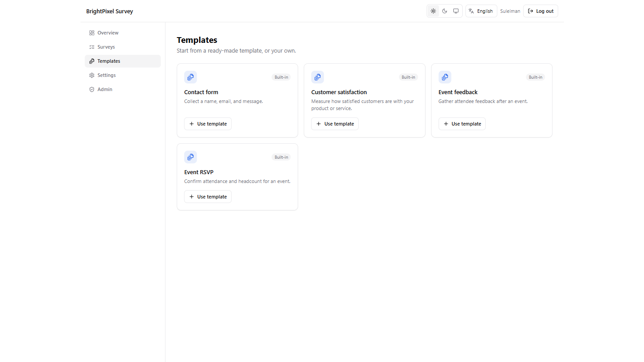Click the Customer satisfaction template icon
This screenshot has height=362, width=644.
pyautogui.click(x=318, y=77)
